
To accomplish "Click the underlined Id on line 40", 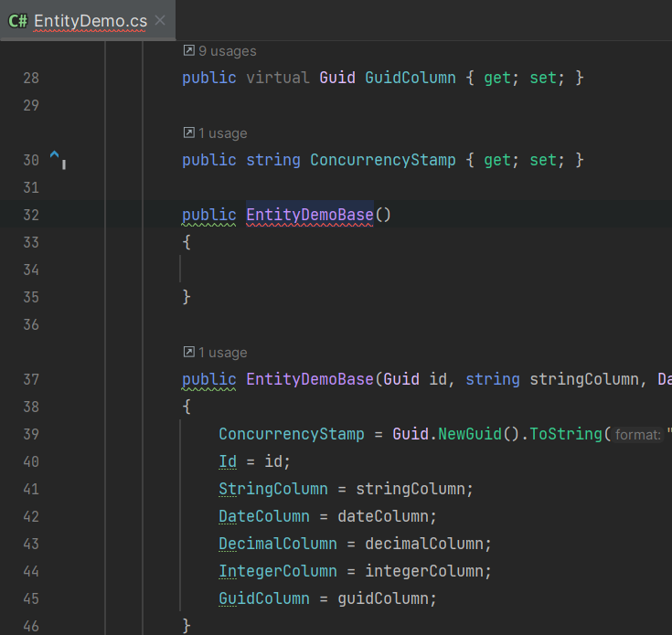I will click(x=228, y=461).
